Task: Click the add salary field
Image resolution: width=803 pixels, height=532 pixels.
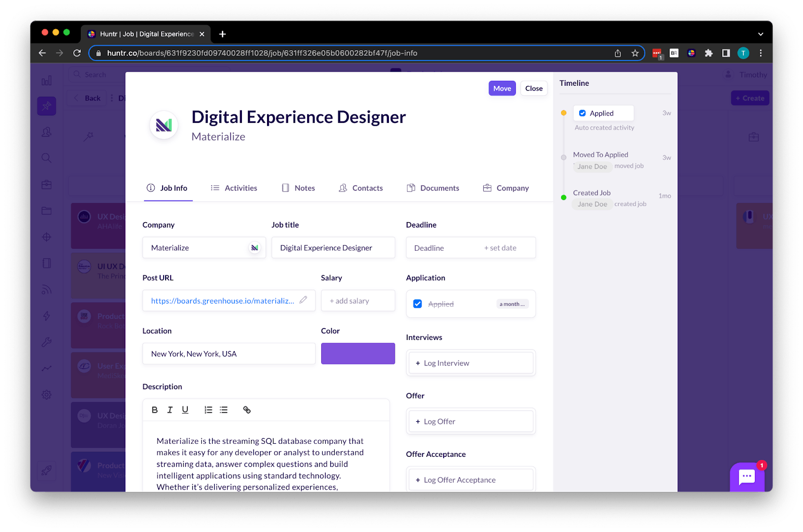Action: (x=358, y=301)
